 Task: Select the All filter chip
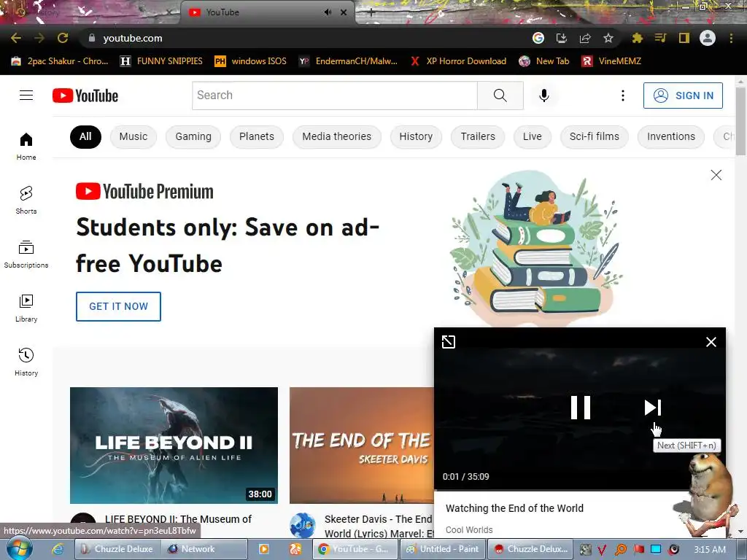coord(86,136)
